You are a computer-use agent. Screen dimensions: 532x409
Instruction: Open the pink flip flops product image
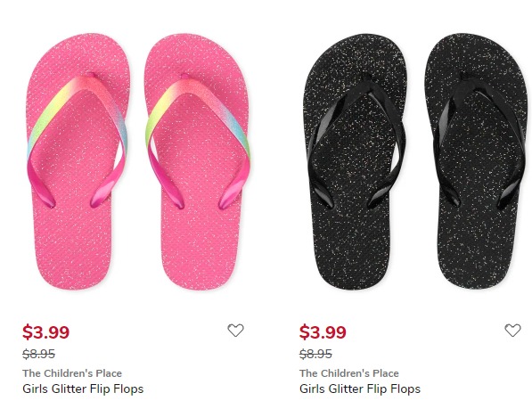(139, 161)
